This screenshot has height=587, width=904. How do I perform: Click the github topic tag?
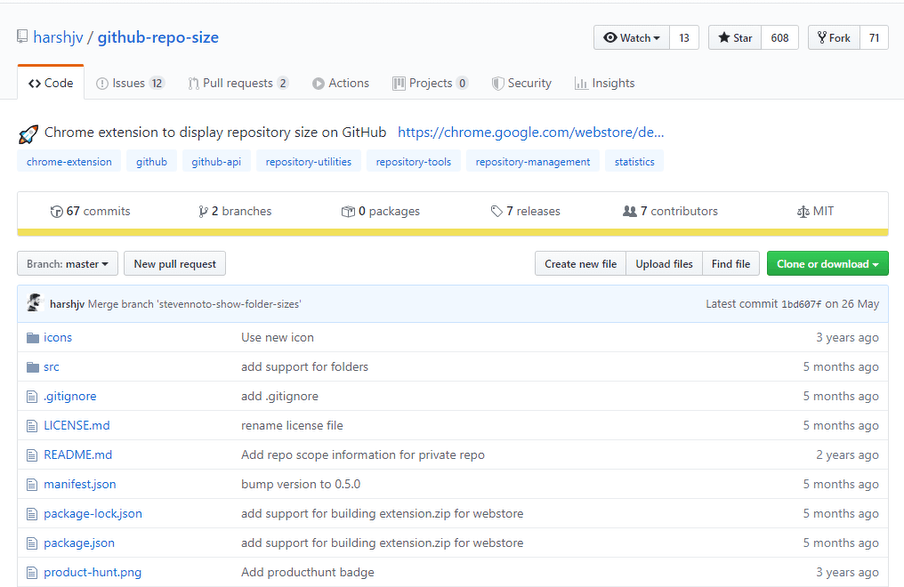point(152,162)
